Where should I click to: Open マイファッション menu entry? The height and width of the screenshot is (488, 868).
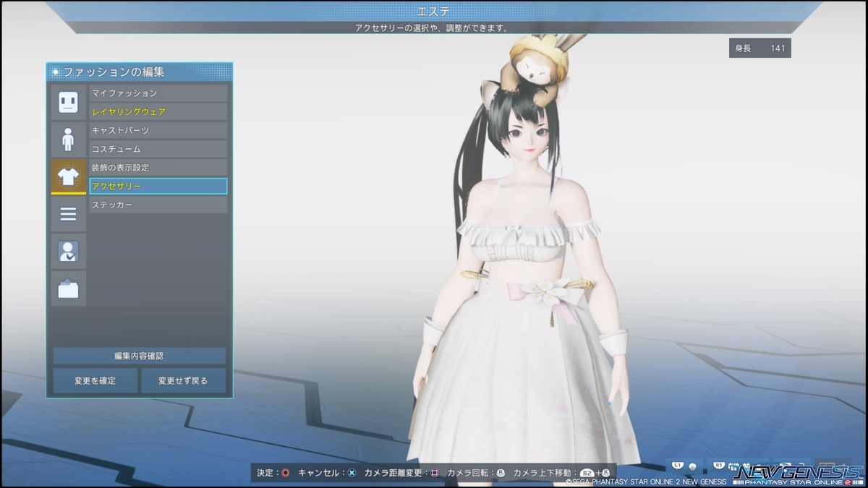click(158, 93)
